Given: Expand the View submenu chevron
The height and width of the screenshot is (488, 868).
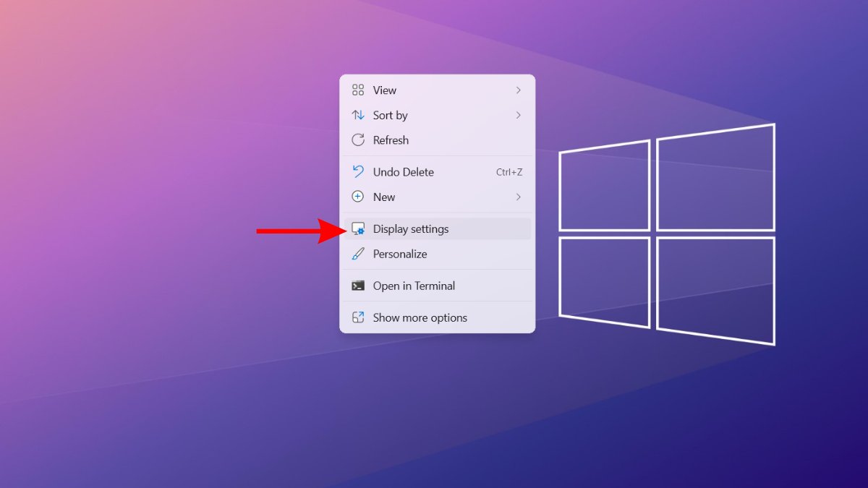Looking at the screenshot, I should (519, 90).
